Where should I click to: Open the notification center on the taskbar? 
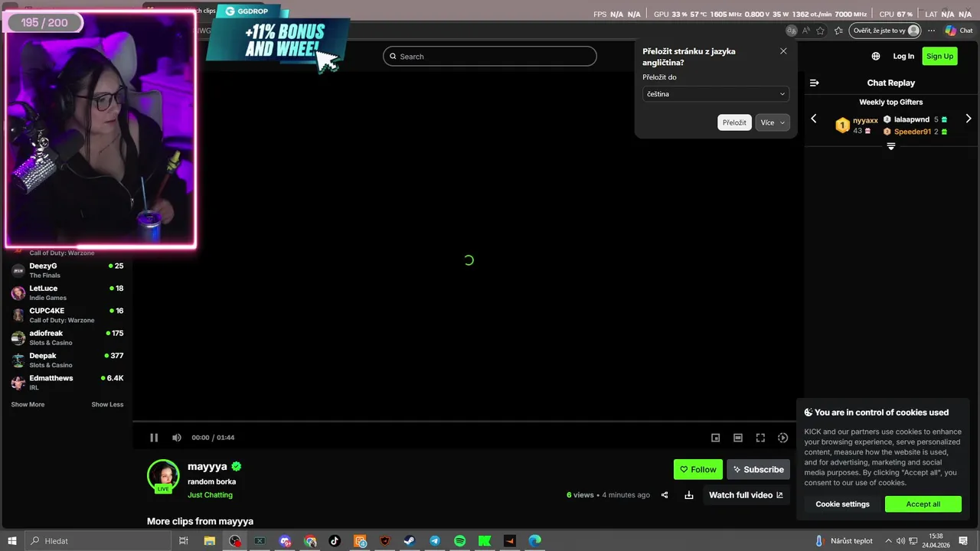963,541
